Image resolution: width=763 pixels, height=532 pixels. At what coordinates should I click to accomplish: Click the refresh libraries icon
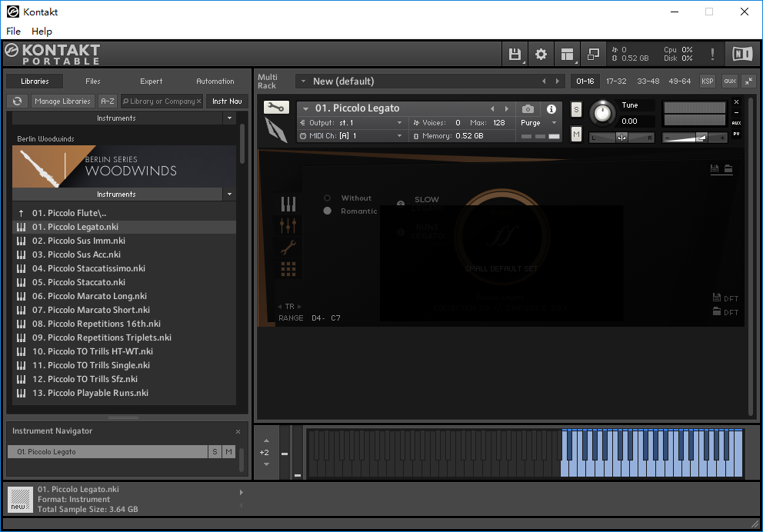pyautogui.click(x=18, y=101)
